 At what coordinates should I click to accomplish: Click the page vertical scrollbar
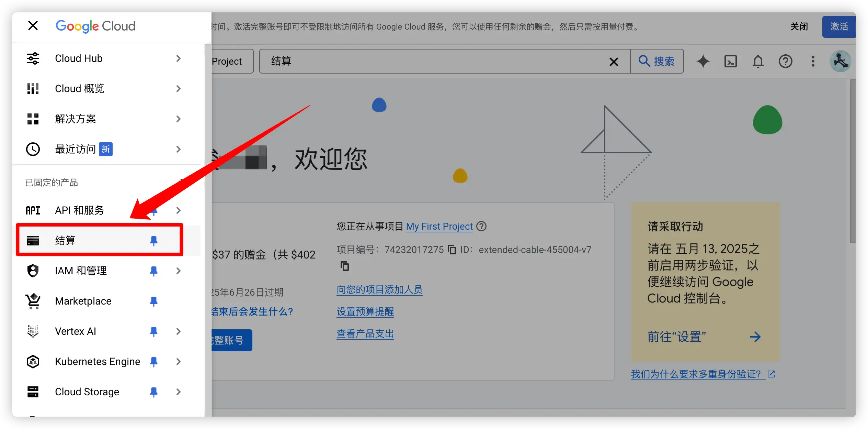click(853, 161)
